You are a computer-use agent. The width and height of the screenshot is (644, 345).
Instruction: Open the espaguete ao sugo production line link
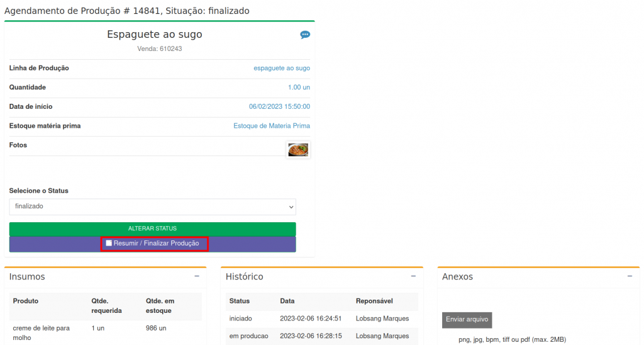pyautogui.click(x=281, y=68)
